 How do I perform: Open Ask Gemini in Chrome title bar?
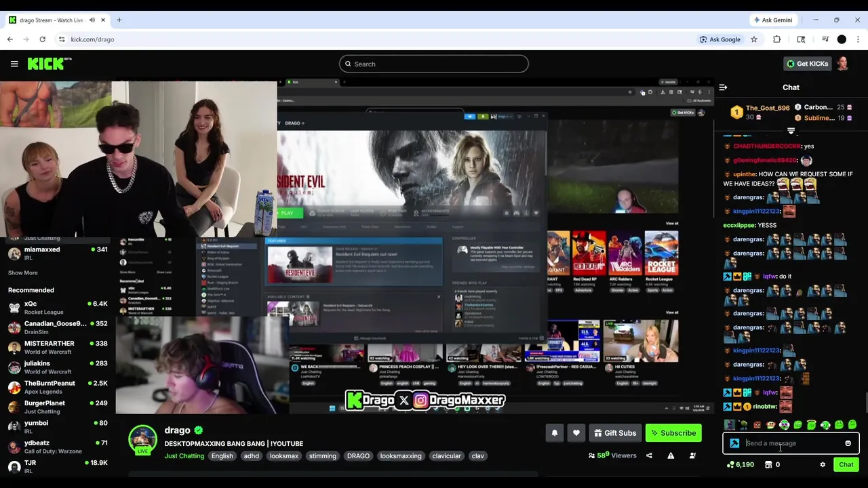(773, 20)
